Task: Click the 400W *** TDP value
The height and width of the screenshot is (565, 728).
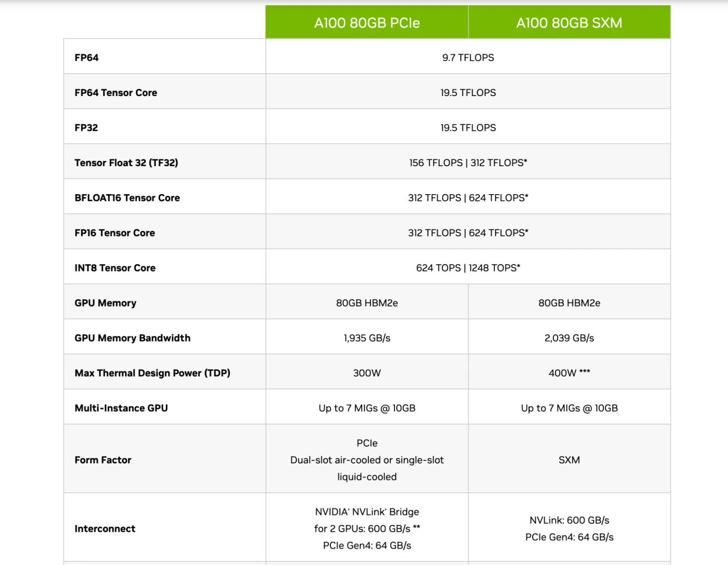Action: click(569, 373)
